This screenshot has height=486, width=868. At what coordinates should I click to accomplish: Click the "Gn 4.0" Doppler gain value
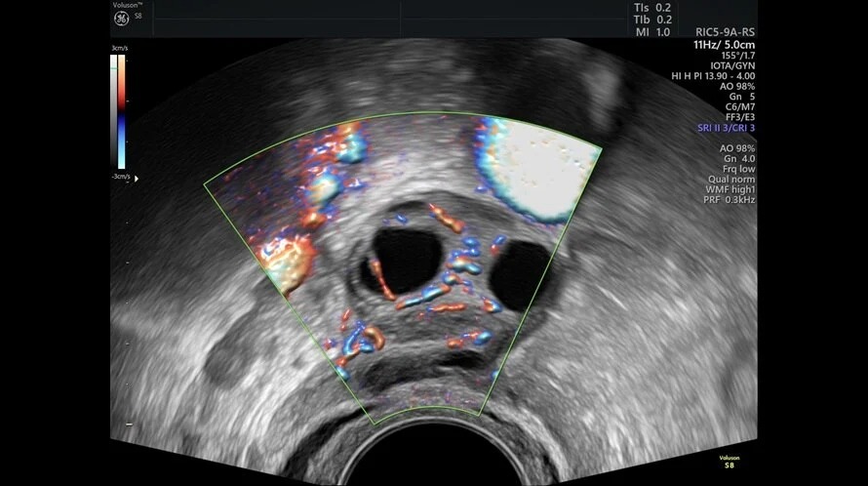(x=739, y=158)
